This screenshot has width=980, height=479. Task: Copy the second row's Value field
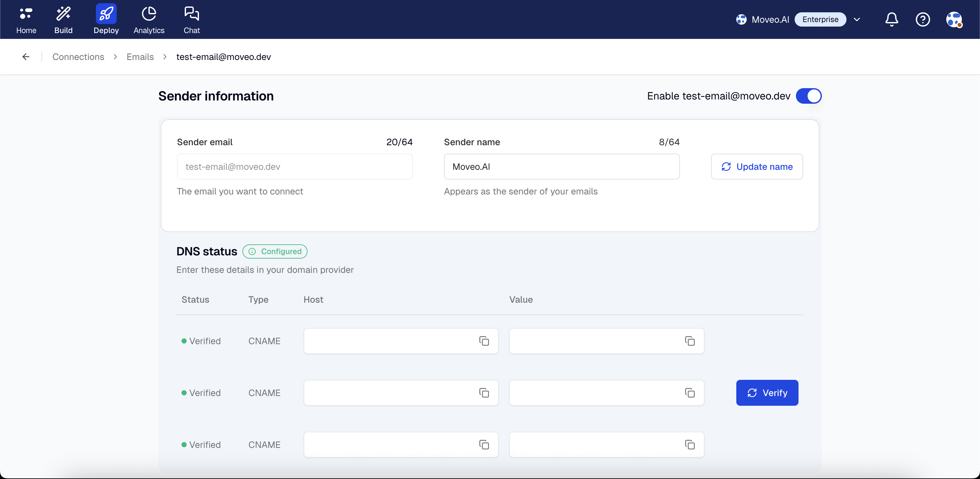[690, 393]
